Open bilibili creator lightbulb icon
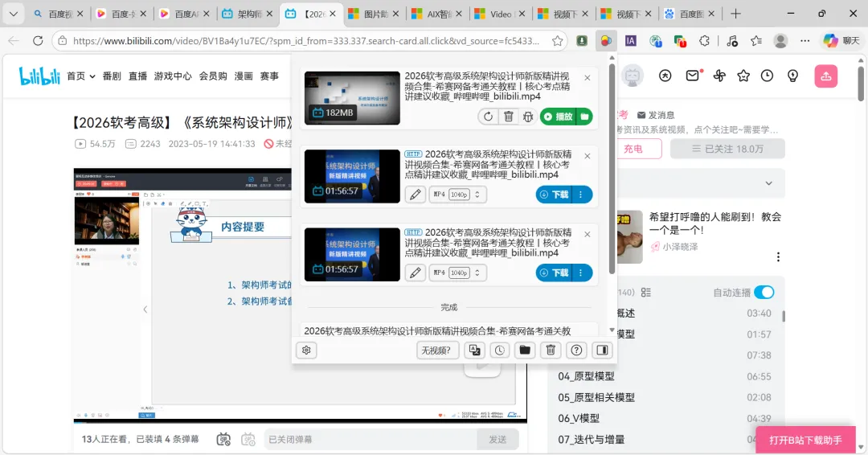 [792, 76]
